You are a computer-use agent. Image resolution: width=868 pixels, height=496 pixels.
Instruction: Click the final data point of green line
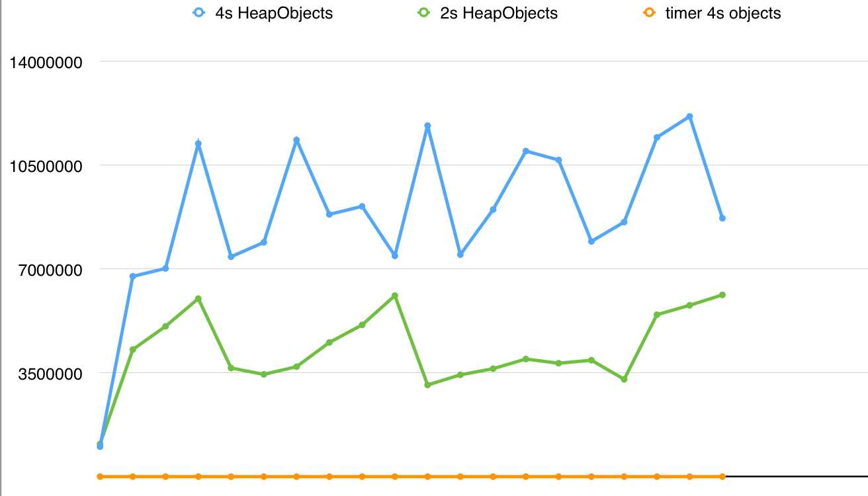(x=722, y=295)
